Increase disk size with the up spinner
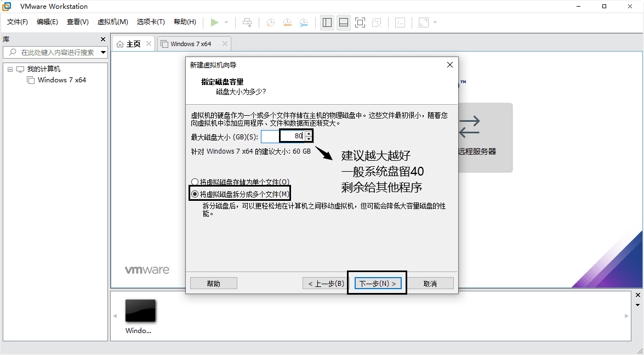This screenshot has height=355, width=644. click(x=309, y=133)
